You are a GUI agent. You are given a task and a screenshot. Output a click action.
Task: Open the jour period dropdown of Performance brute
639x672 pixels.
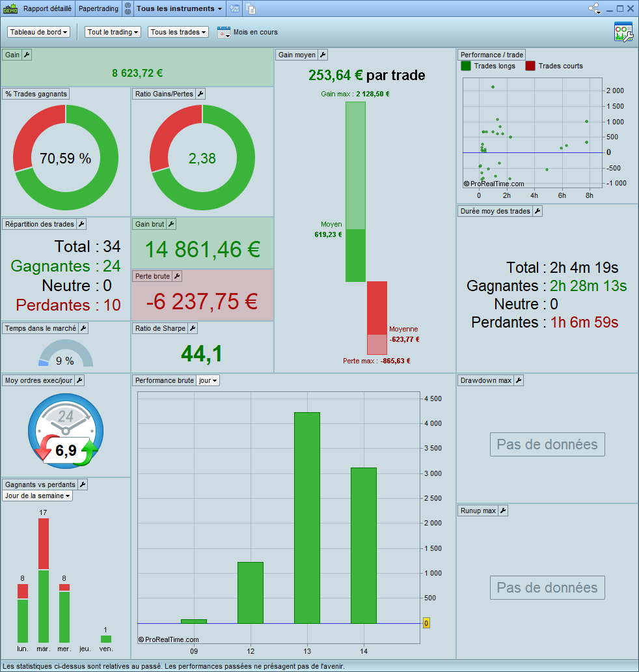click(x=208, y=380)
